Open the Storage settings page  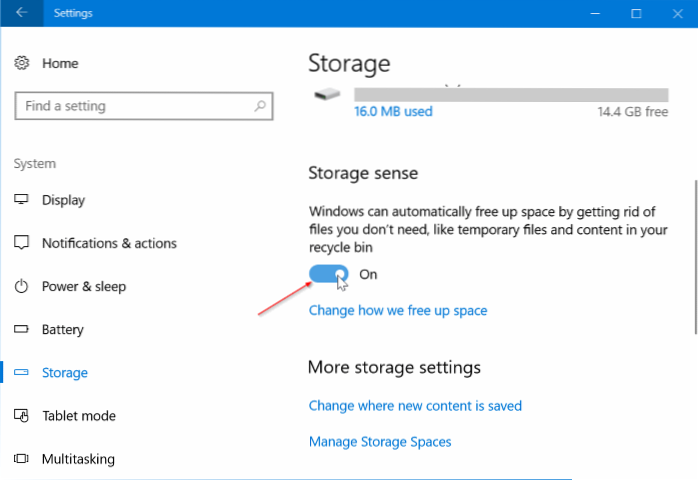65,373
